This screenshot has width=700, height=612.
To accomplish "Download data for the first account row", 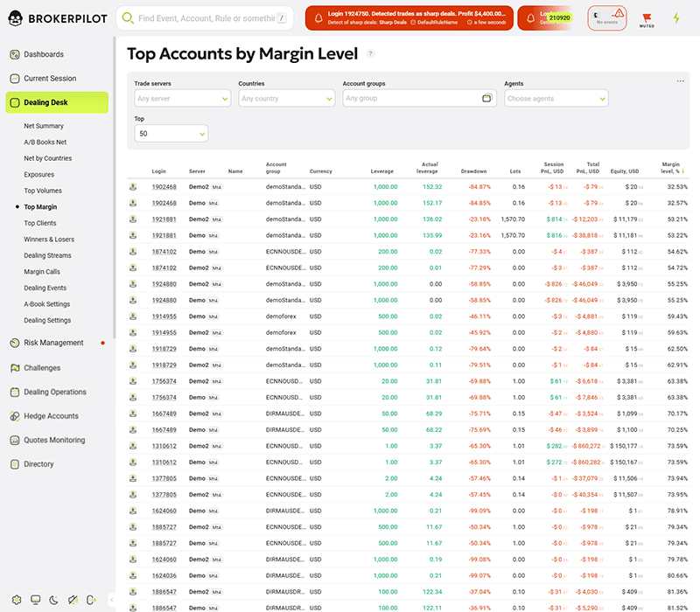I will tap(133, 185).
